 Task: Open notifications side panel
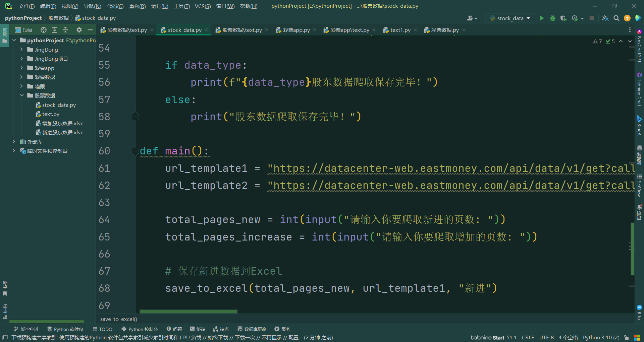(x=639, y=212)
